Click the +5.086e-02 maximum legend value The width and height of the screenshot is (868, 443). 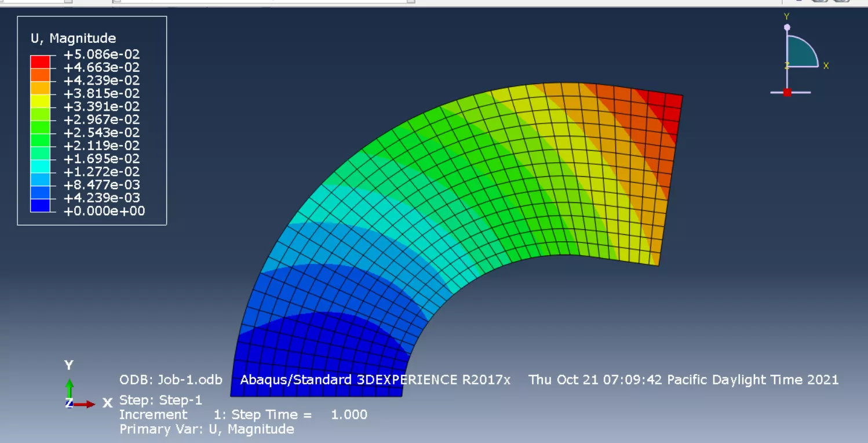click(101, 55)
